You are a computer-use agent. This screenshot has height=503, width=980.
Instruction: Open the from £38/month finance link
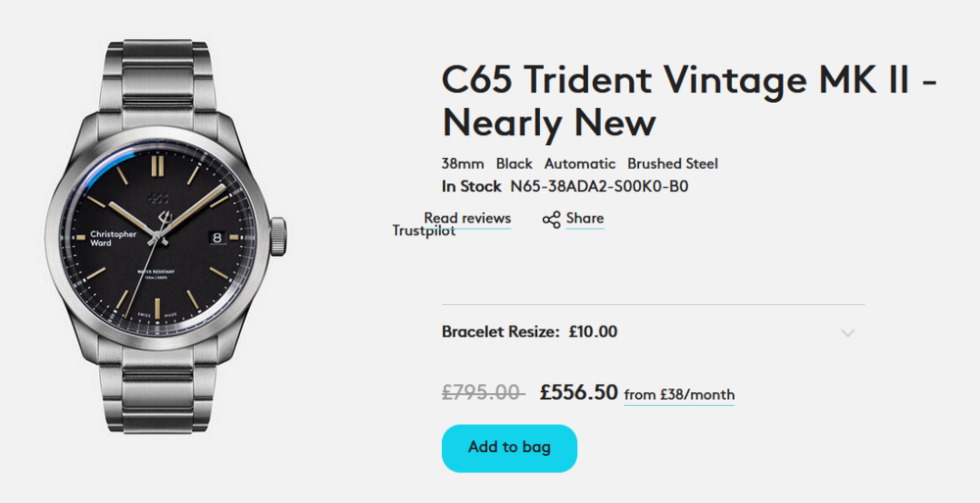(x=679, y=395)
